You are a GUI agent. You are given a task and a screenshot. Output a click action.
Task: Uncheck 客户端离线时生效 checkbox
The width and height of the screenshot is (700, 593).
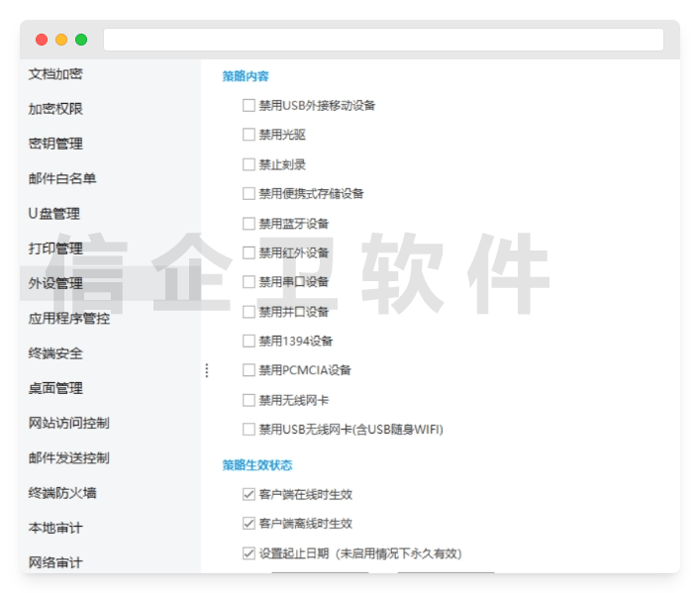pyautogui.click(x=249, y=524)
